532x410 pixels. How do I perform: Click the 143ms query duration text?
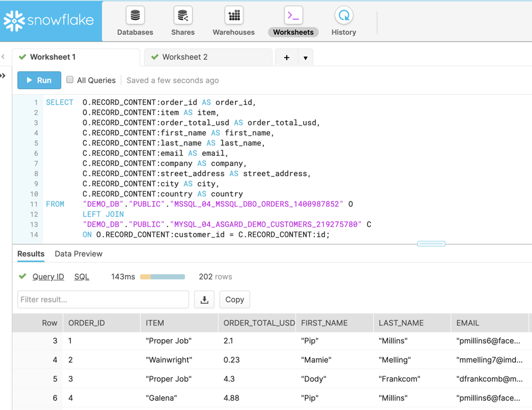[x=123, y=277]
